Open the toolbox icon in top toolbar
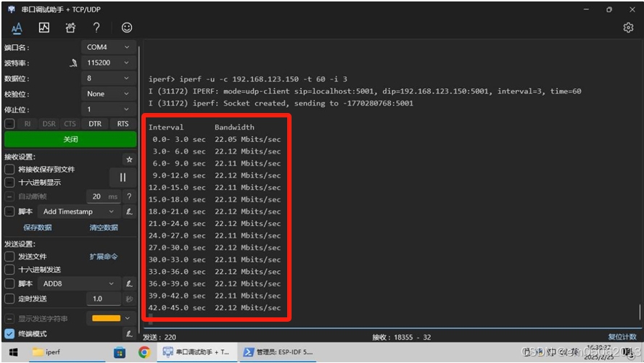The height and width of the screenshot is (363, 644). [70, 28]
